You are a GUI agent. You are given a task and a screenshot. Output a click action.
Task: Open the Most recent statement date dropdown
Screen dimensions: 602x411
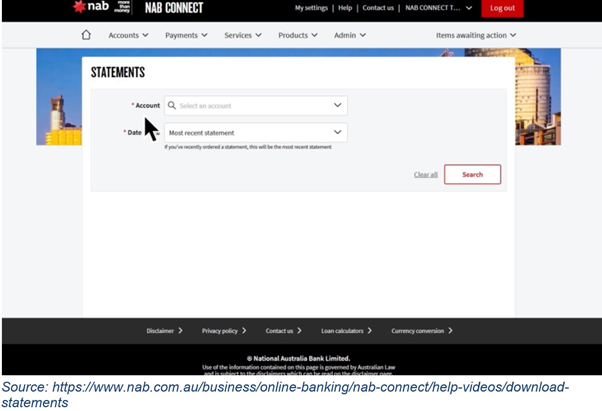tap(256, 132)
